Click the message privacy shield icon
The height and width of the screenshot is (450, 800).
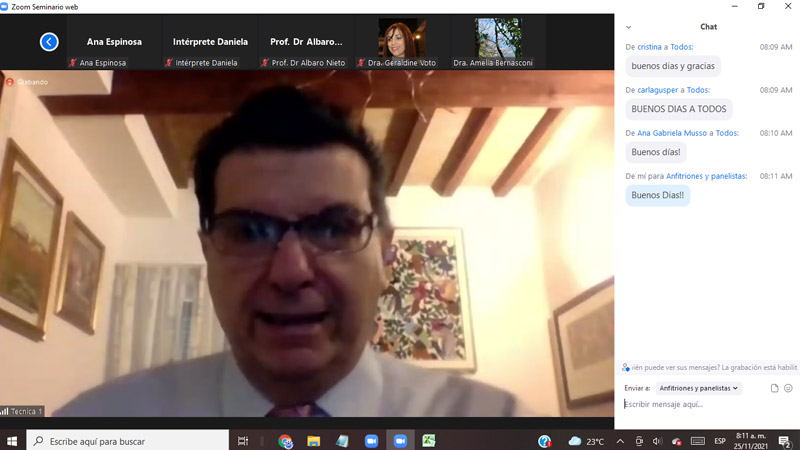click(x=626, y=367)
